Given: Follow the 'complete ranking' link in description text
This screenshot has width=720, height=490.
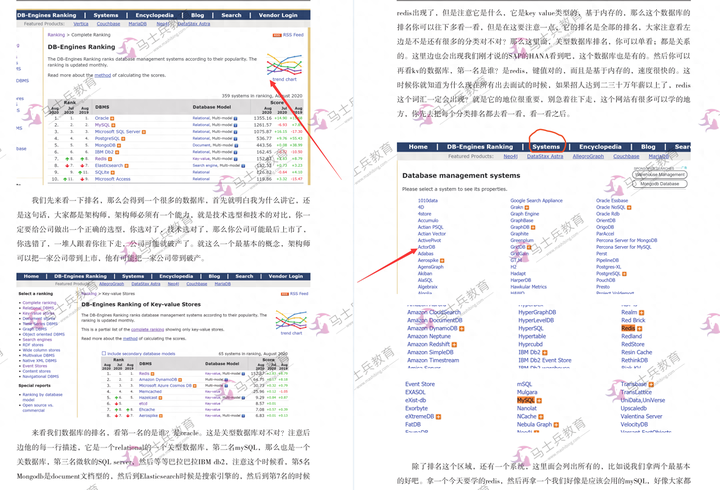Looking at the screenshot, I should 147,330.
